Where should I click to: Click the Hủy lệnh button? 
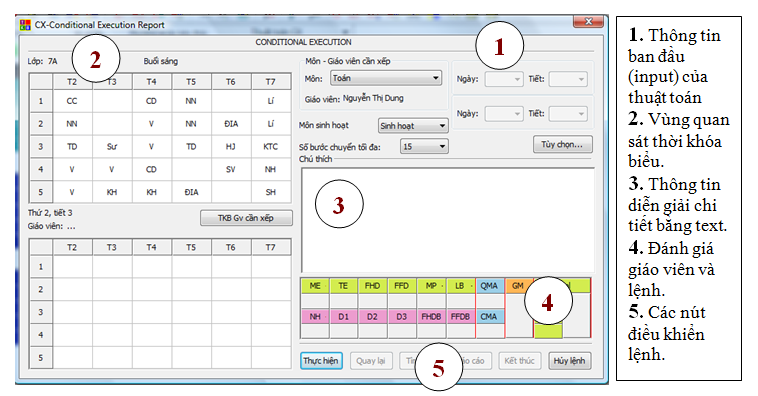coord(569,361)
